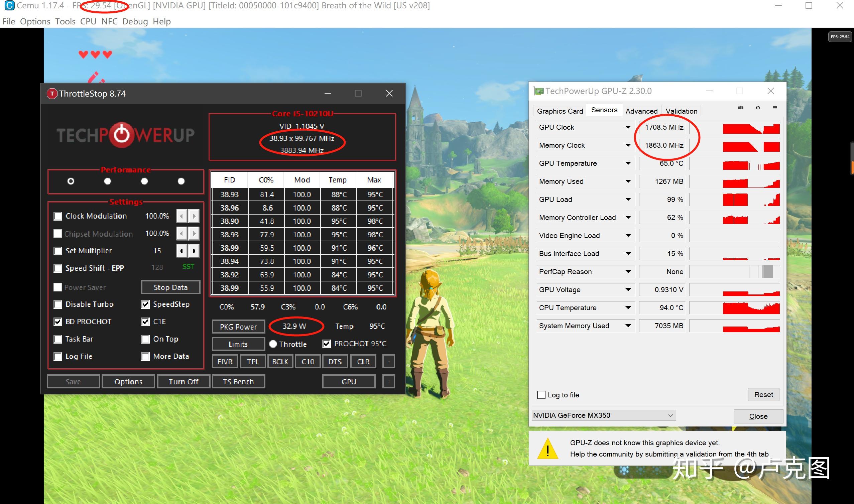This screenshot has height=504, width=854.
Task: Click the ThrottleStop title bar icon
Action: pyautogui.click(x=51, y=93)
